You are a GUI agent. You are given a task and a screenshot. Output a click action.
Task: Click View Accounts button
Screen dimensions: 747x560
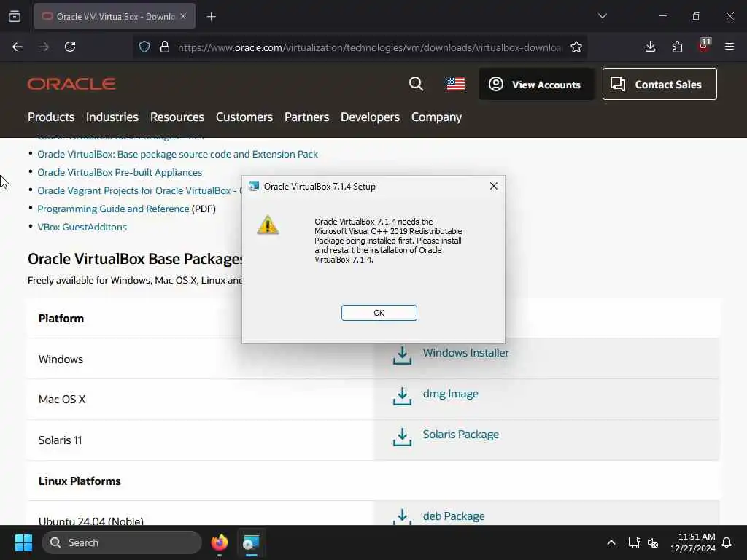(x=536, y=85)
